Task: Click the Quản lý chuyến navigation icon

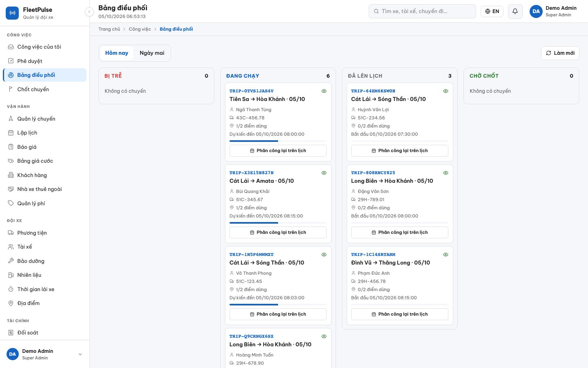Action: coord(11,119)
